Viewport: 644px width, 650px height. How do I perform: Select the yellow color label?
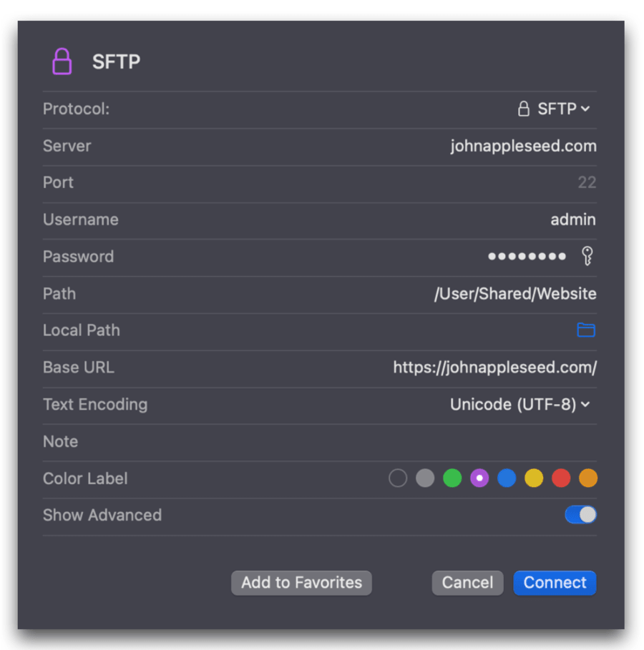click(534, 478)
